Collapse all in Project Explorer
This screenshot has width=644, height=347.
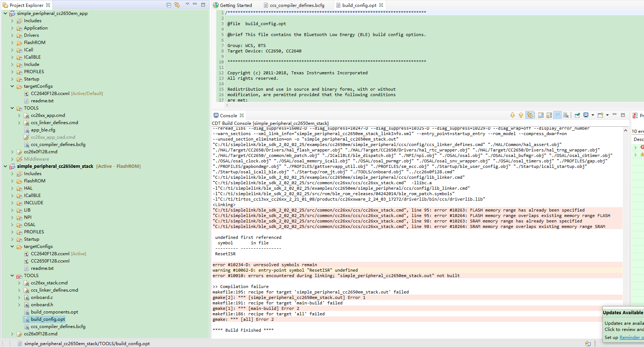pyautogui.click(x=169, y=5)
